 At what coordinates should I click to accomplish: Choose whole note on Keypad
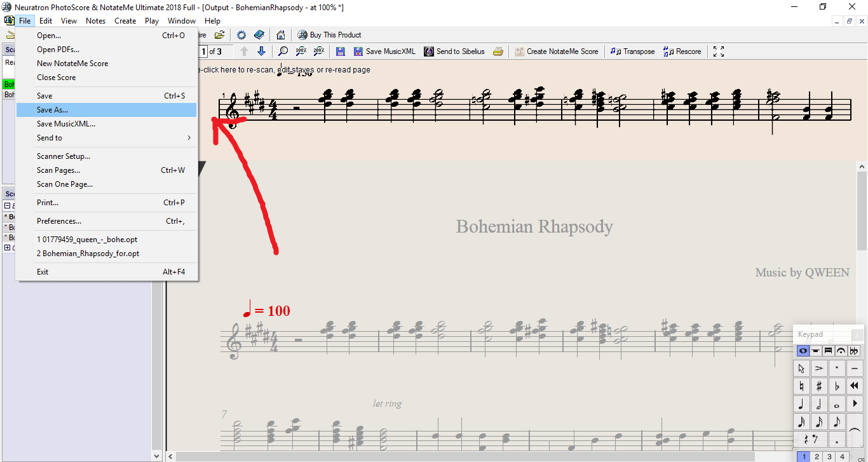(x=837, y=404)
